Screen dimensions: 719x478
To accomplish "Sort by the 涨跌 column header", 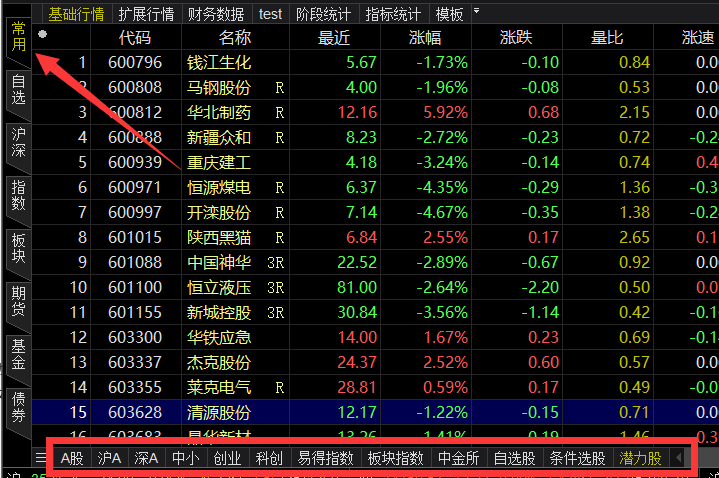I will click(516, 37).
